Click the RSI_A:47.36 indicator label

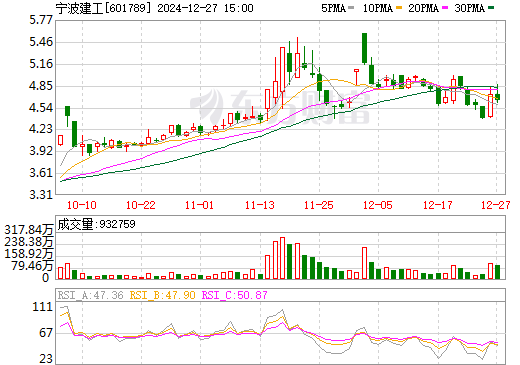90,295
